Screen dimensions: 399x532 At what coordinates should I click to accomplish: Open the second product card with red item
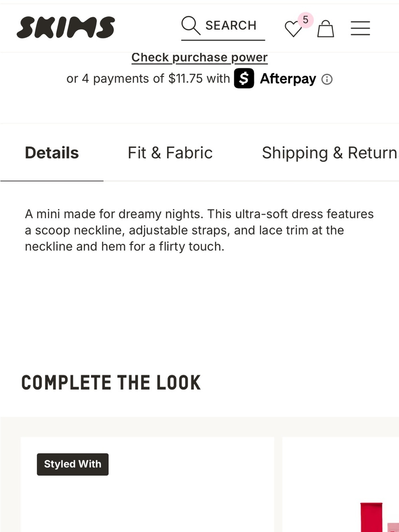point(341,485)
